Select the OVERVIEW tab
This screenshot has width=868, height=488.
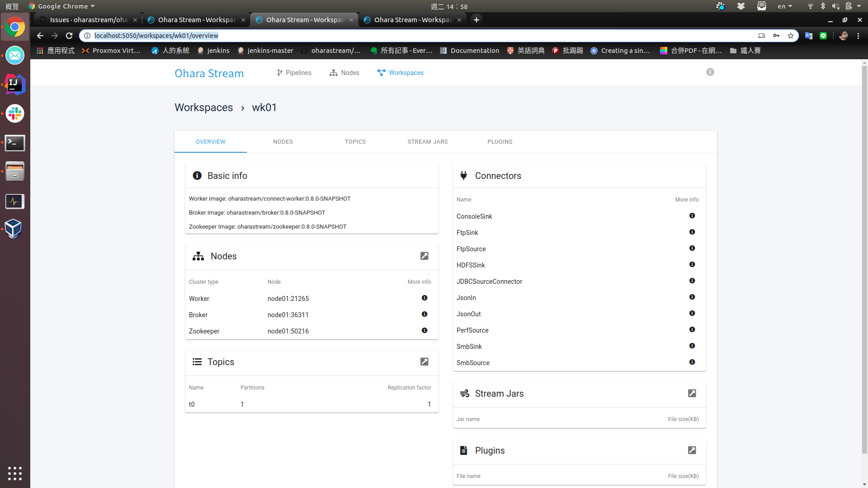(211, 142)
